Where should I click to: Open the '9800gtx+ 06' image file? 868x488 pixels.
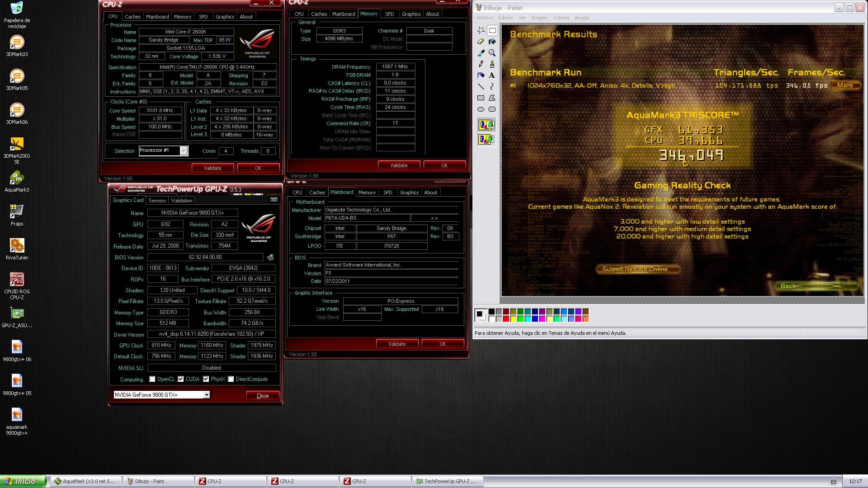pos(17,351)
